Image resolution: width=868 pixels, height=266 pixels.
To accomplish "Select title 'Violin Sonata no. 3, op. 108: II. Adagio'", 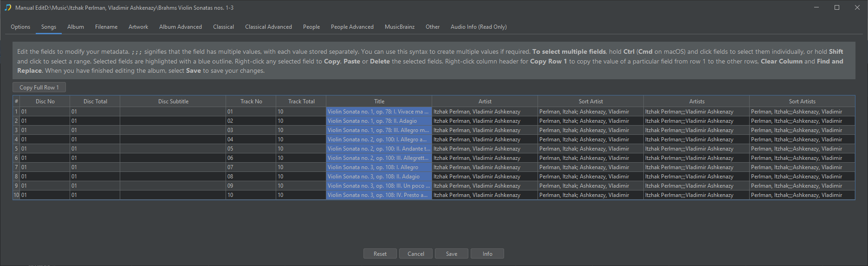I will click(379, 177).
